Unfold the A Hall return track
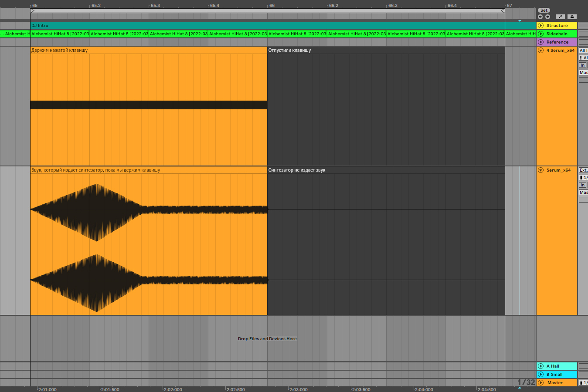588x392 pixels. pos(541,366)
